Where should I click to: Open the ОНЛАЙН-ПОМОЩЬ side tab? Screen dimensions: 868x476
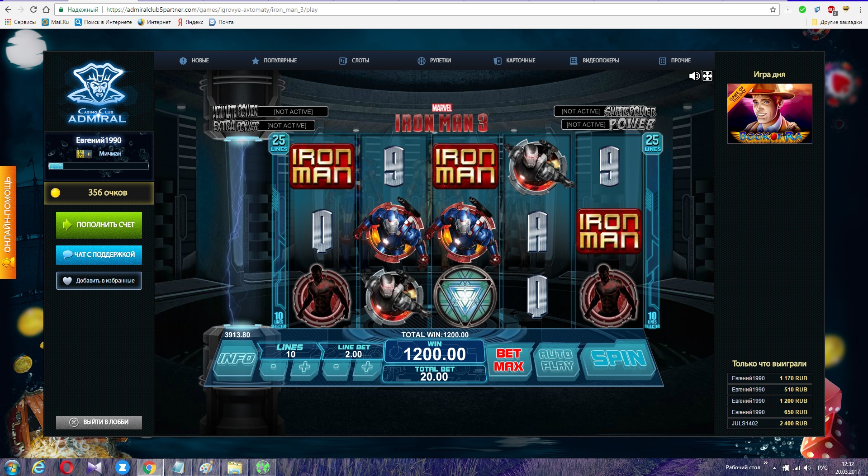coord(8,222)
